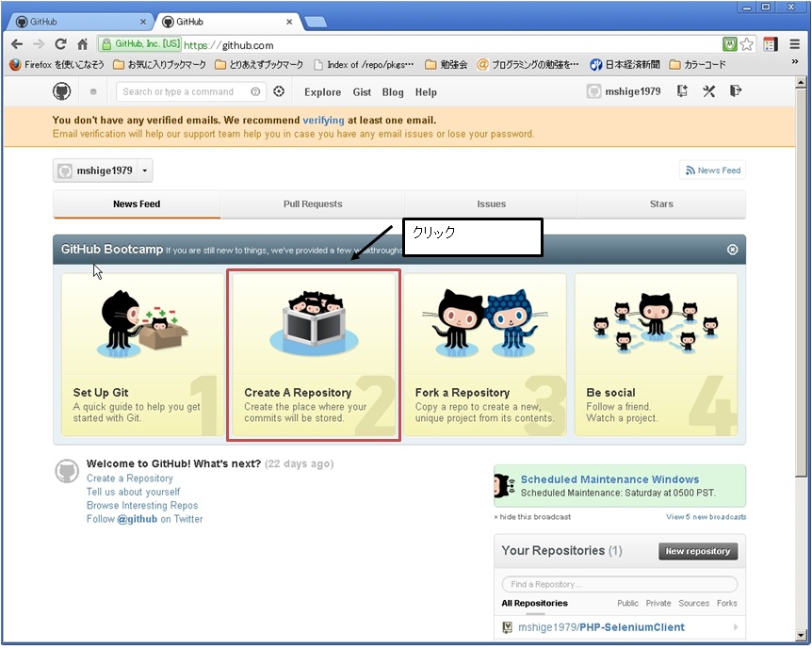Open the mshige1979 account context dropdown
Viewport: 812px width, 649px height.
click(103, 170)
